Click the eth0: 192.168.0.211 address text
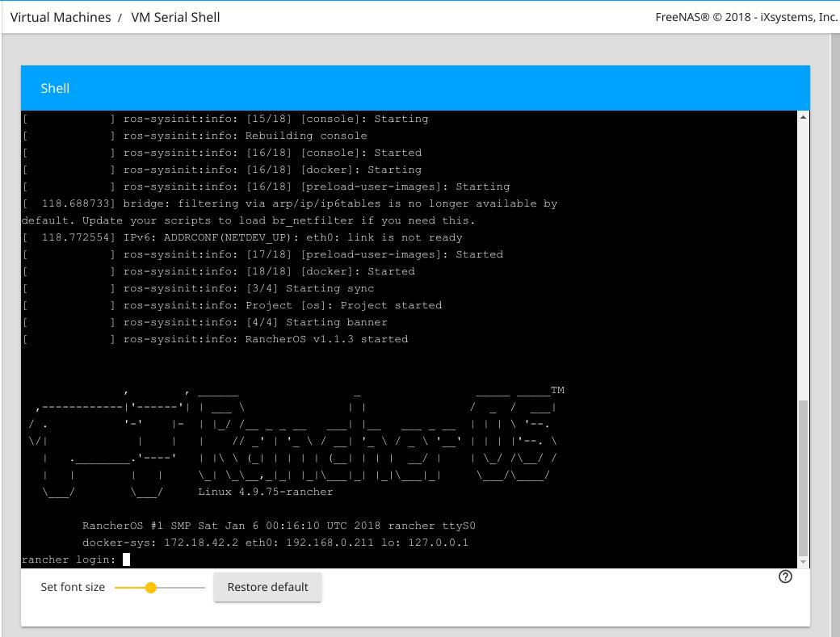The height and width of the screenshot is (637, 840). coord(309,543)
